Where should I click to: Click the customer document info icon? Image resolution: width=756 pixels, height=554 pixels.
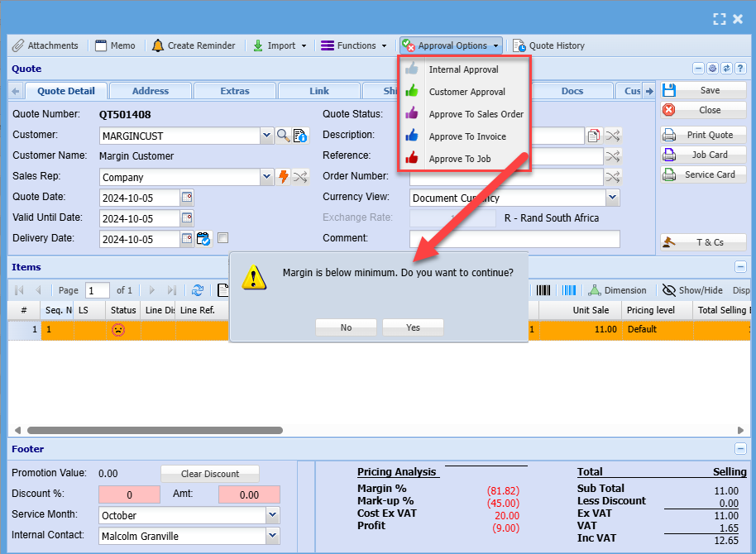(x=300, y=136)
